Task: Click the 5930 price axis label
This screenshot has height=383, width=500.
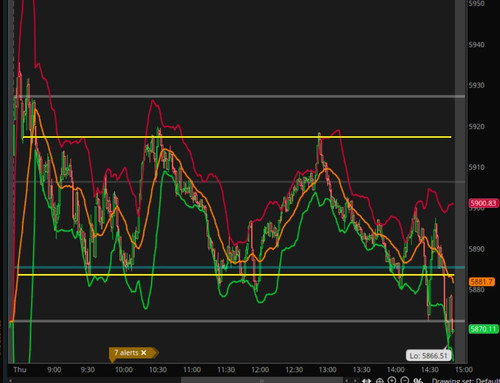Action: tap(477, 85)
